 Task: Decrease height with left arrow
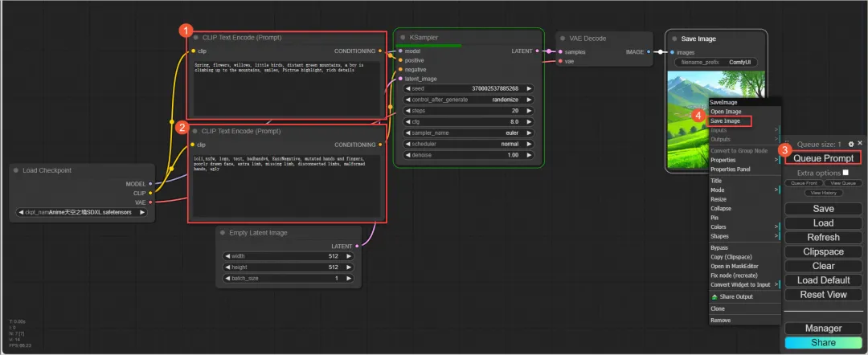[x=227, y=267]
